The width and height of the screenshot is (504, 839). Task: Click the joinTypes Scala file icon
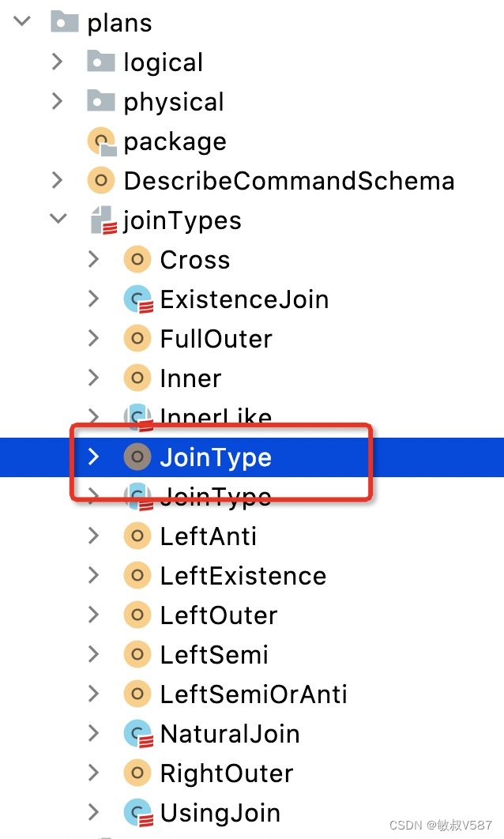coord(103,220)
